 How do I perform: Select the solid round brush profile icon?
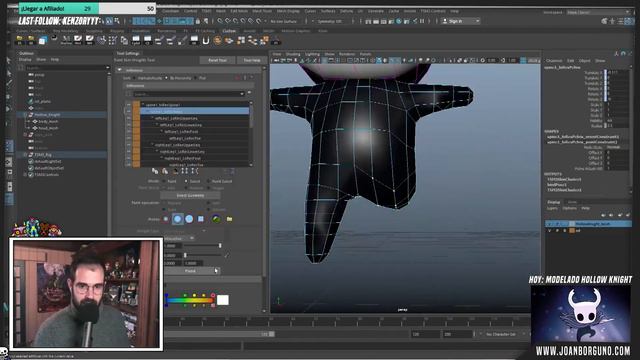click(x=189, y=219)
